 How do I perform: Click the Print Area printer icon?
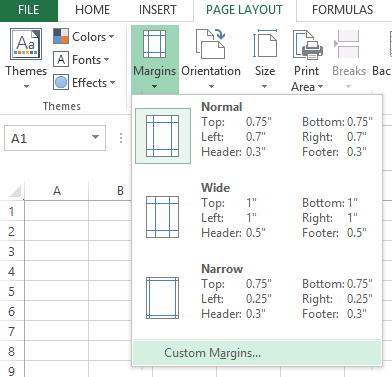[x=308, y=45]
